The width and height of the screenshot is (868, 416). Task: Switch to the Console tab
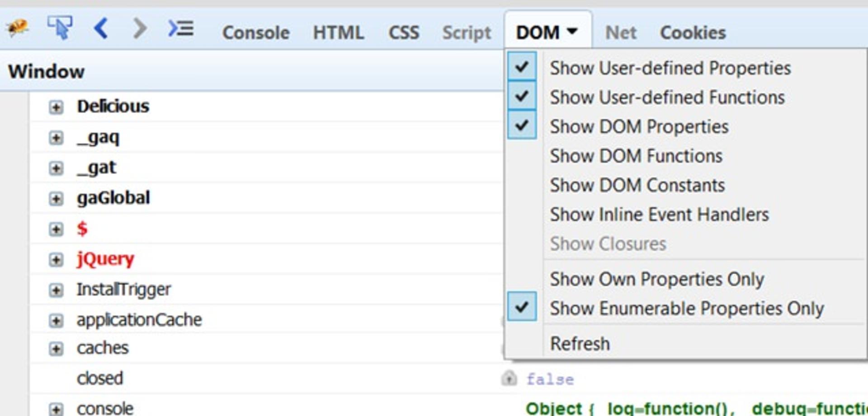coord(256,33)
